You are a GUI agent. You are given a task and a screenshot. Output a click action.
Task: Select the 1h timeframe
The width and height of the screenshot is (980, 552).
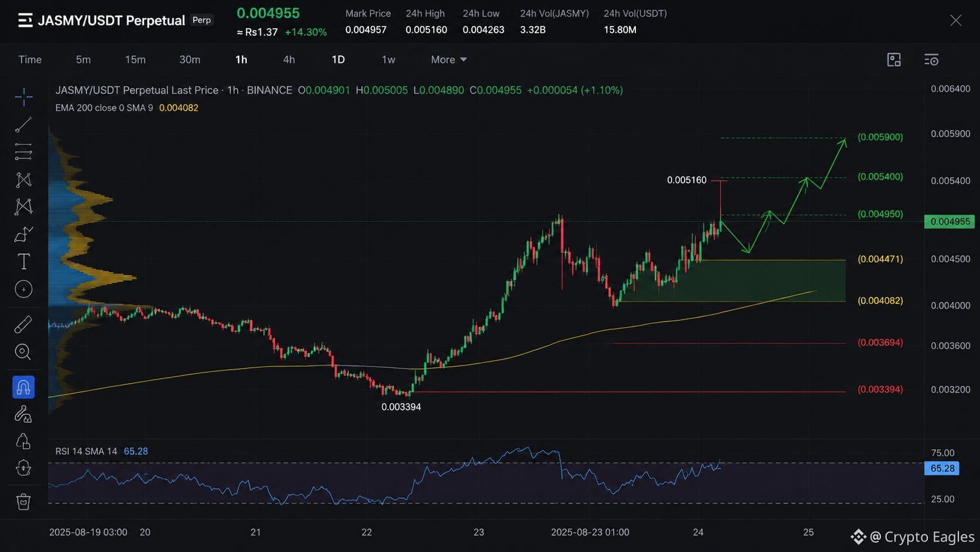(241, 60)
